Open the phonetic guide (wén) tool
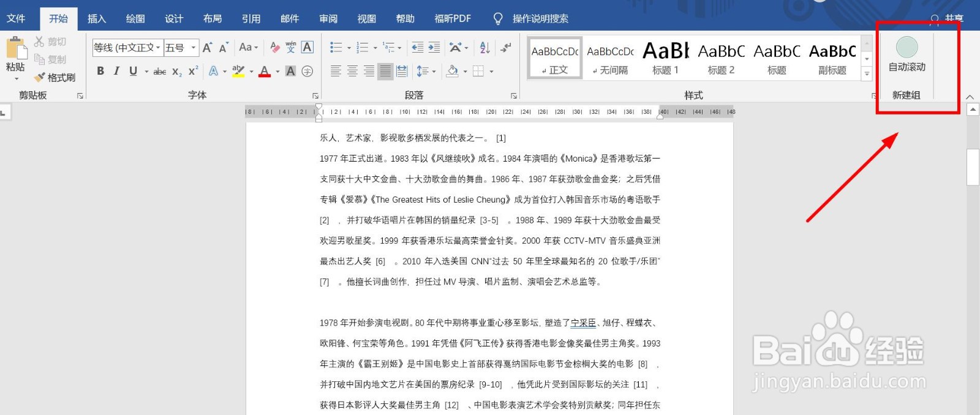Screen dimensions: 980x415 [x=291, y=47]
